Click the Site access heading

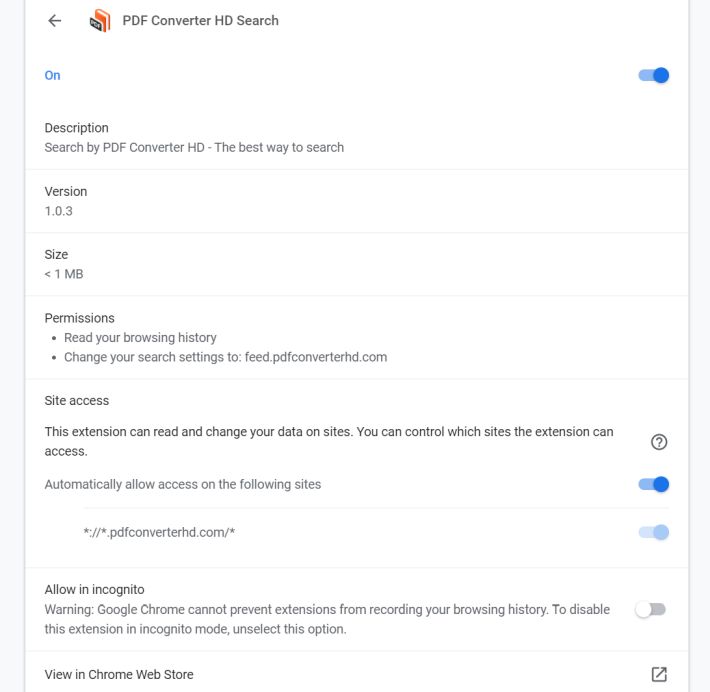(77, 400)
